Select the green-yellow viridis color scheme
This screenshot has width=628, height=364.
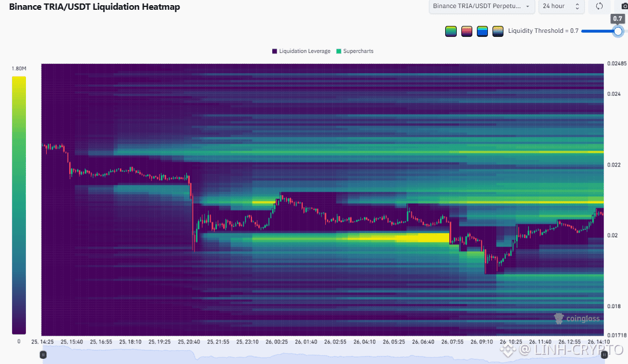pos(451,31)
